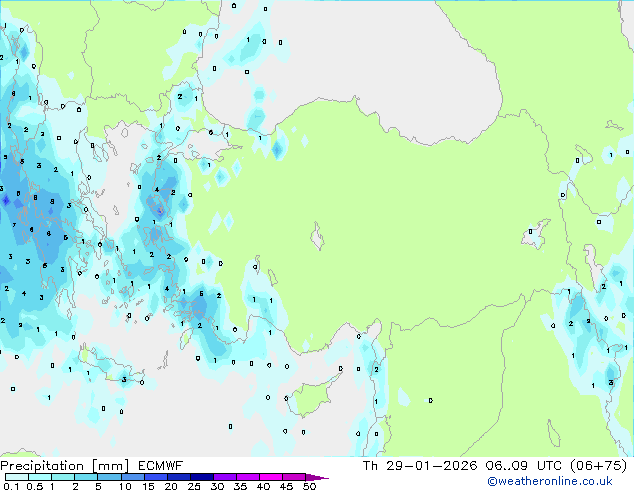
Task: Click the '50' legend scale label
Action: coord(309,486)
